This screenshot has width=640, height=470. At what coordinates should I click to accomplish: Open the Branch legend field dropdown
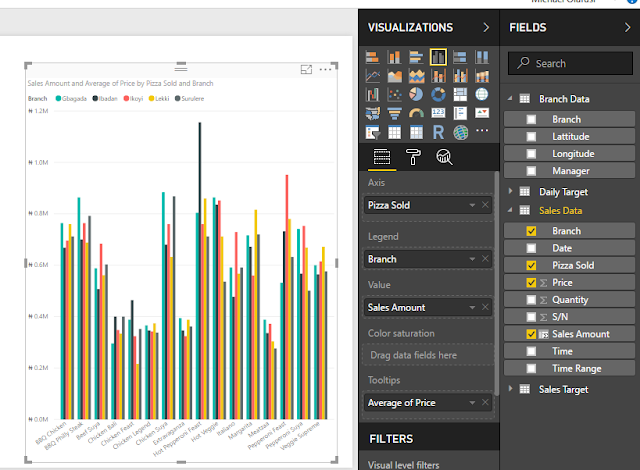[x=472, y=259]
